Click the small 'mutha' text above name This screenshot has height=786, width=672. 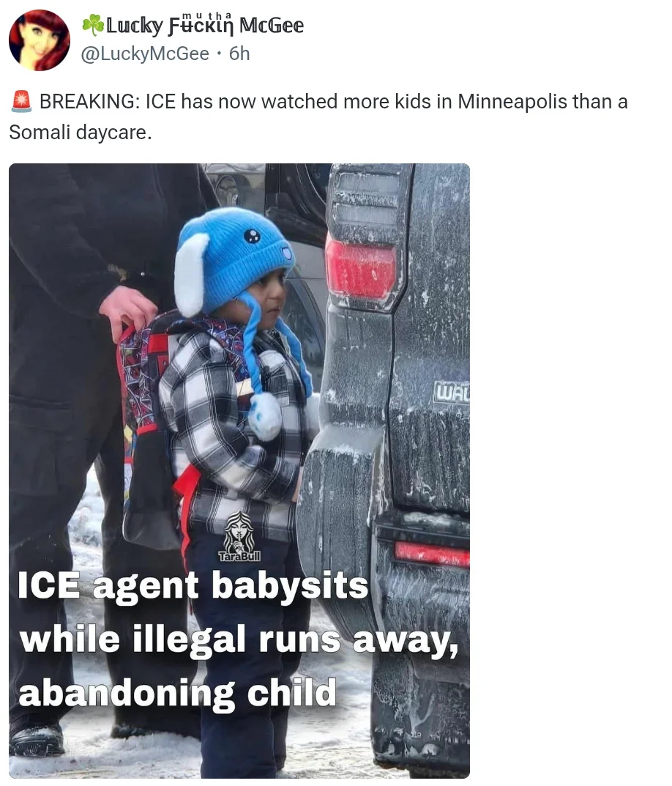(206, 16)
